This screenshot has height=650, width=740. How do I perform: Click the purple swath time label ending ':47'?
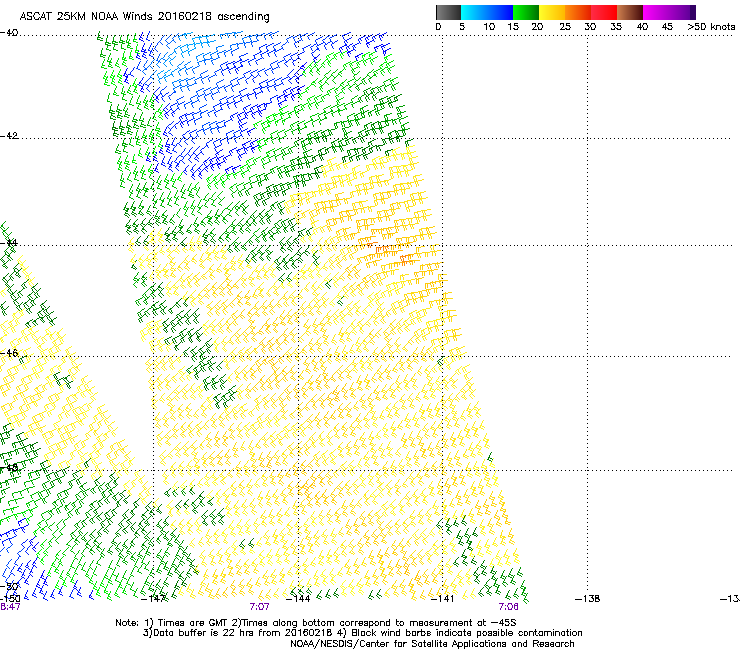(x=10, y=607)
